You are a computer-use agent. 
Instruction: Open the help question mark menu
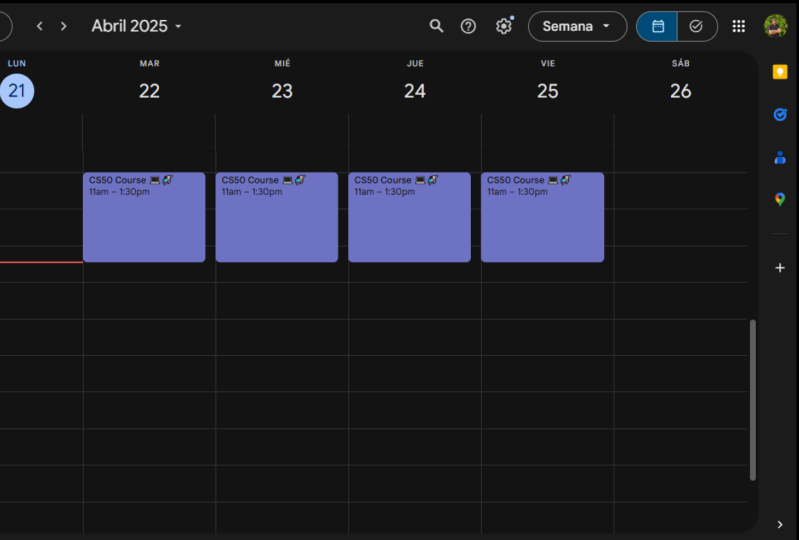468,26
